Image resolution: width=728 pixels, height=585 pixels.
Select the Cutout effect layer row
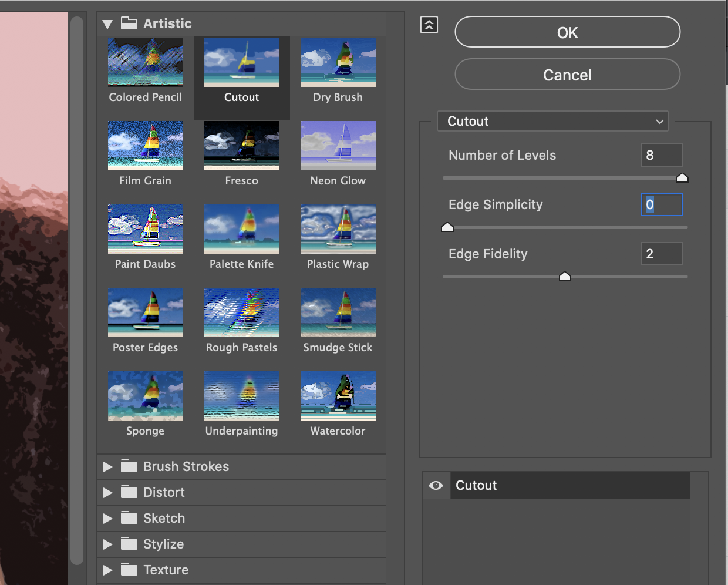pos(570,486)
